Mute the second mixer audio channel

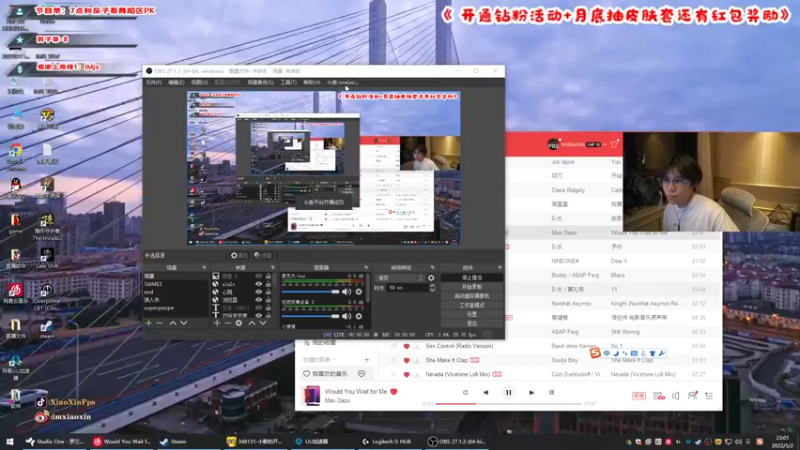[x=346, y=316]
